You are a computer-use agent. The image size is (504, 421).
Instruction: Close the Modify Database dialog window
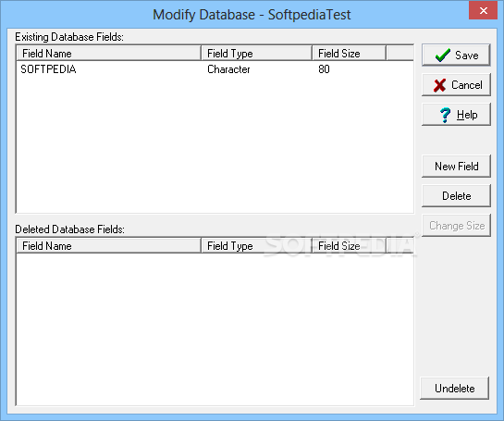tap(483, 10)
